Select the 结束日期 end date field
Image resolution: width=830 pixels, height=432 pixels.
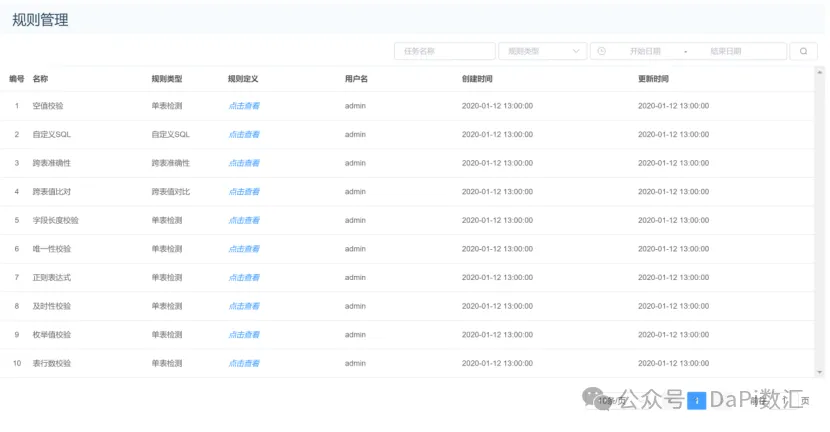726,51
